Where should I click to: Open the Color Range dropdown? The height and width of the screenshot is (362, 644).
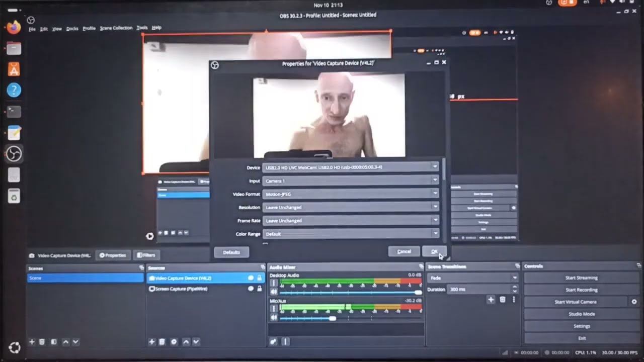point(351,234)
